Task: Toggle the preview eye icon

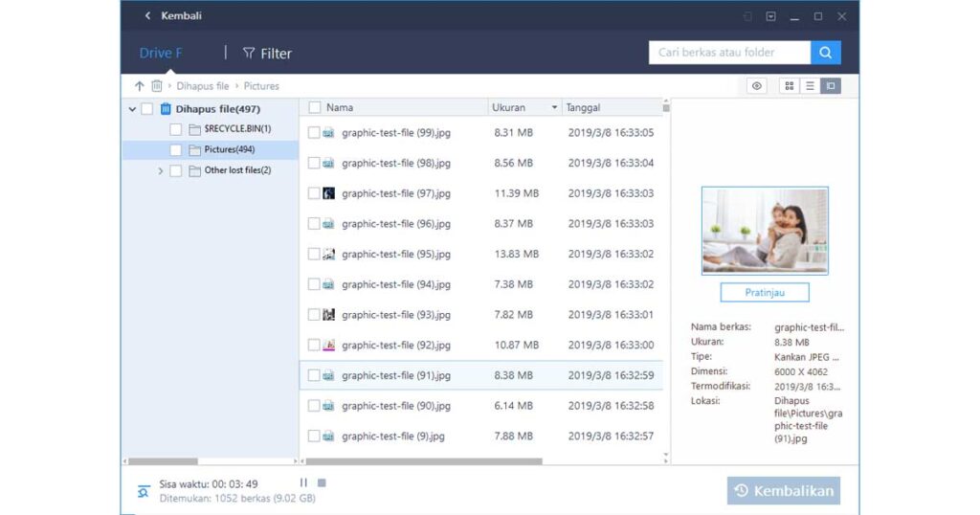Action: (757, 86)
